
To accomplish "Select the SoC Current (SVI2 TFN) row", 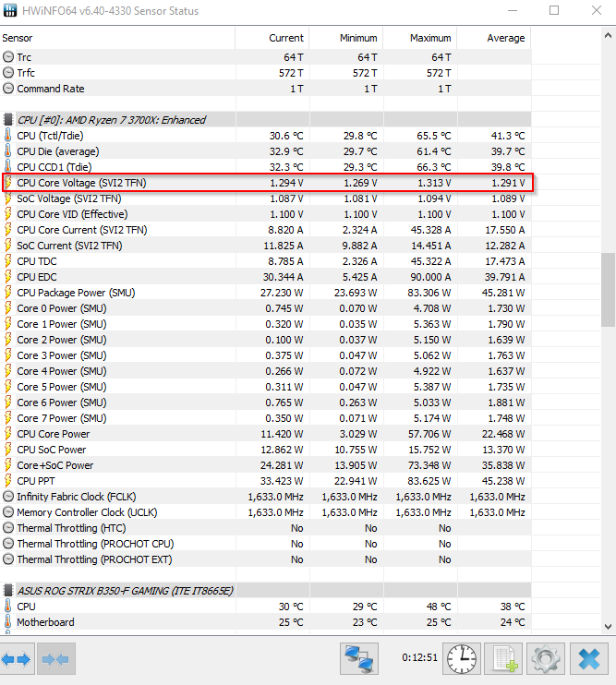I will click(266, 246).
